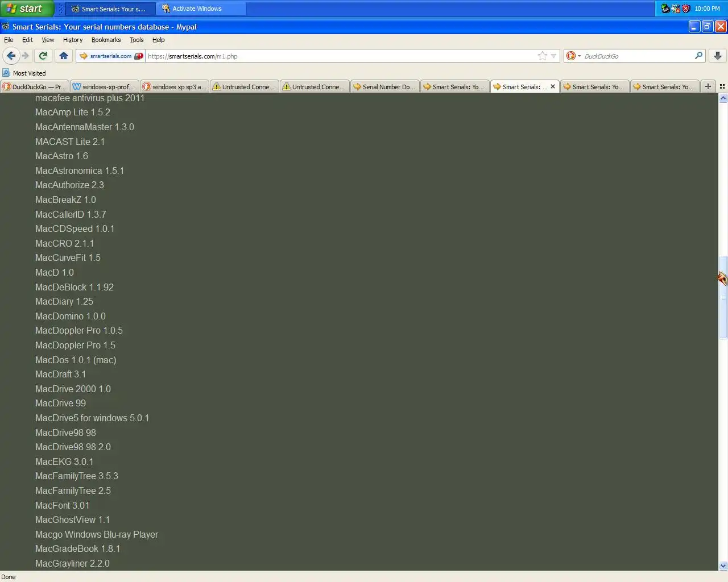
Task: Open MacDrive5 for windows 5.0.1 link
Action: point(92,418)
